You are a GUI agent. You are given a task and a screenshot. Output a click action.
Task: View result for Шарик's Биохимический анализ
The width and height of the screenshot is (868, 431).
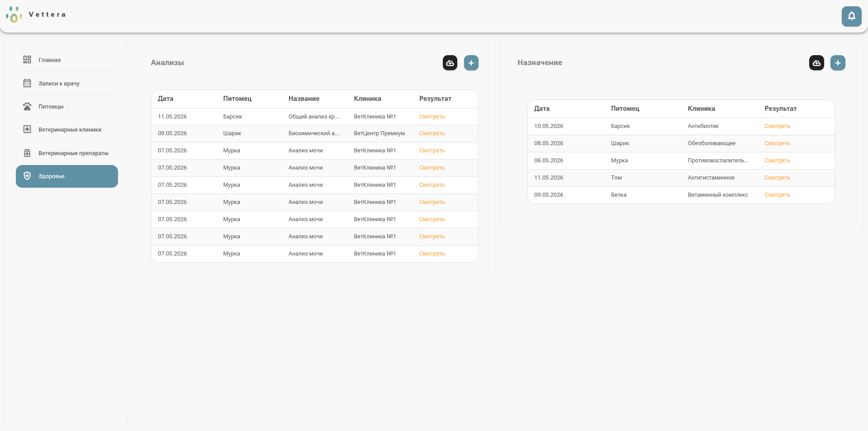pyautogui.click(x=432, y=133)
